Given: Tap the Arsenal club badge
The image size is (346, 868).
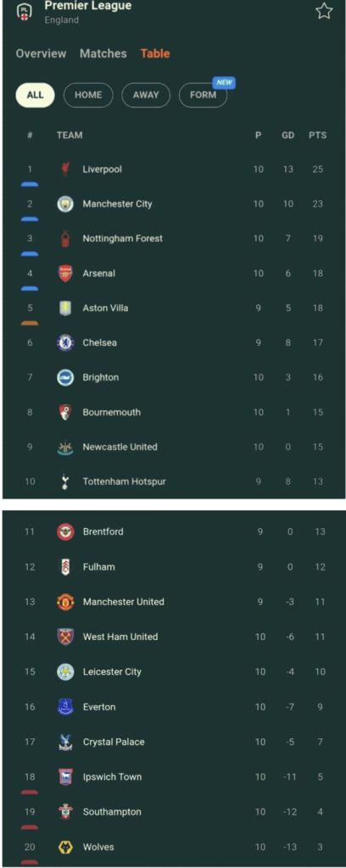Looking at the screenshot, I should pos(65,274).
